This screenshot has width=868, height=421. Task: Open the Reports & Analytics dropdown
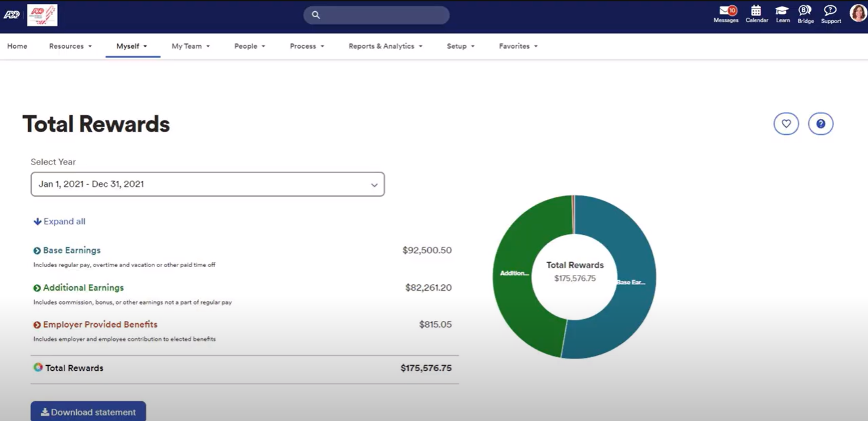pyautogui.click(x=385, y=46)
